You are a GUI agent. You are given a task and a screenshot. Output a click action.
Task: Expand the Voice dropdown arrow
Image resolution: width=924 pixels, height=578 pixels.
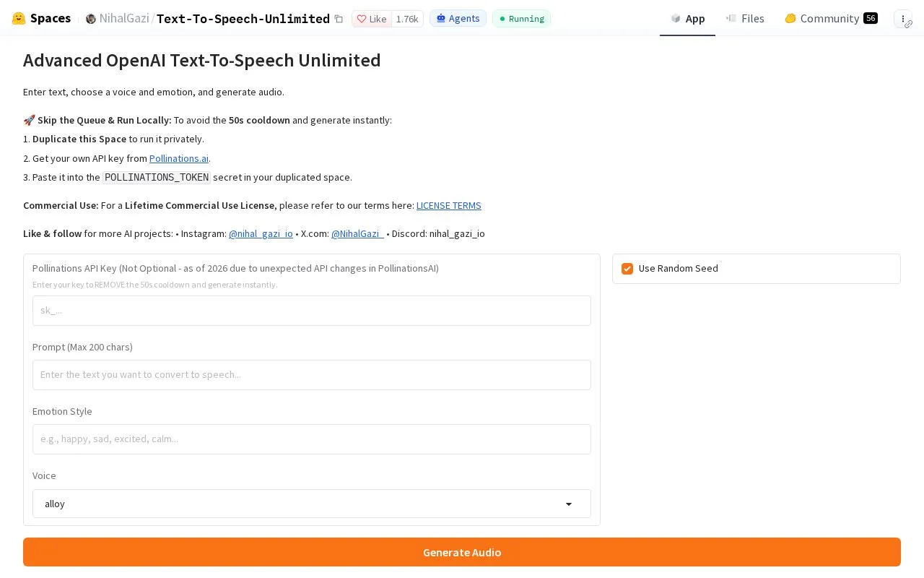point(569,504)
